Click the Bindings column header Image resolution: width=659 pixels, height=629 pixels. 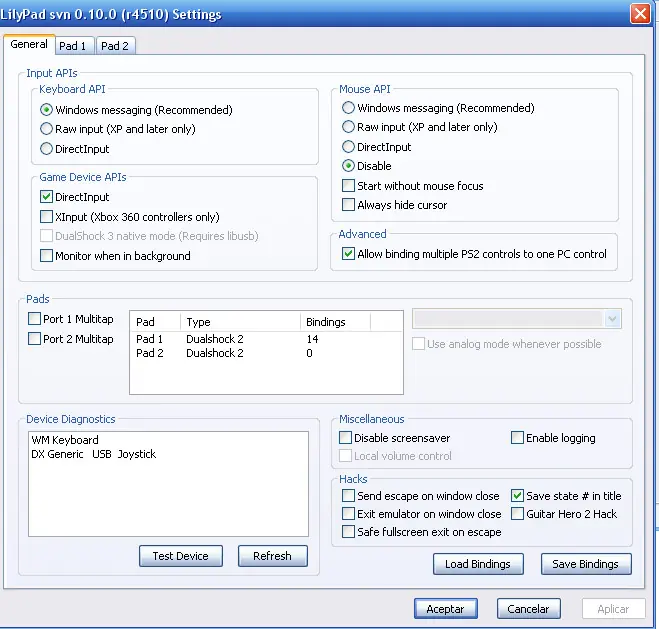[x=335, y=322]
